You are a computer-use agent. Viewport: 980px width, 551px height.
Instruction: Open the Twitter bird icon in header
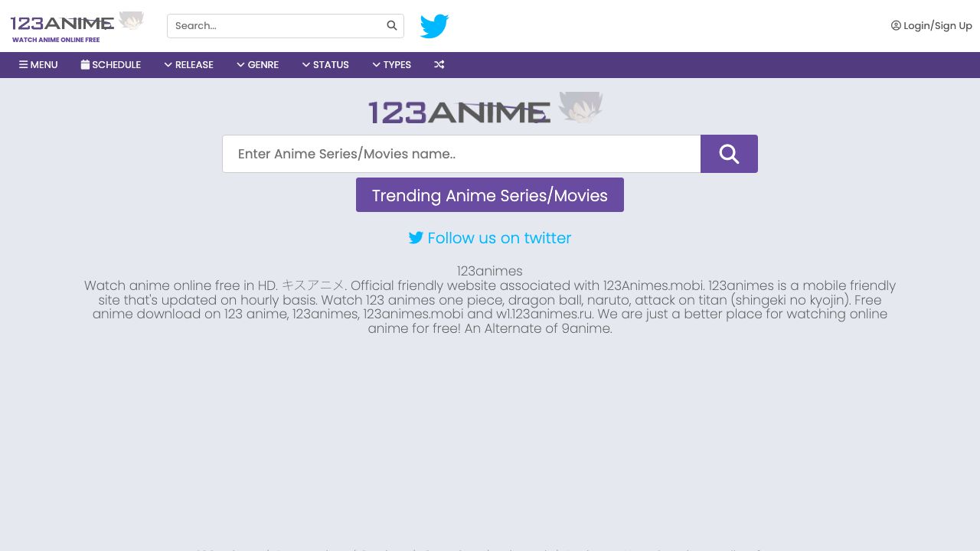(434, 26)
